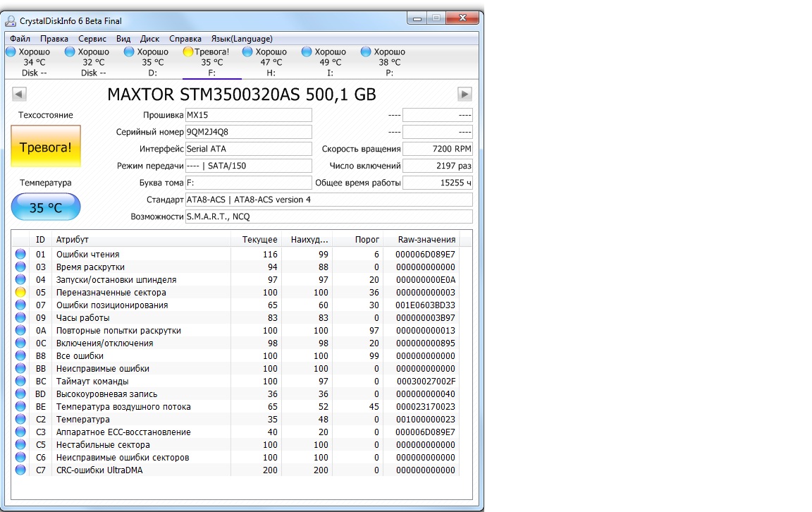Open the Сервис menu
This screenshot has height=512, width=812.
[92, 39]
